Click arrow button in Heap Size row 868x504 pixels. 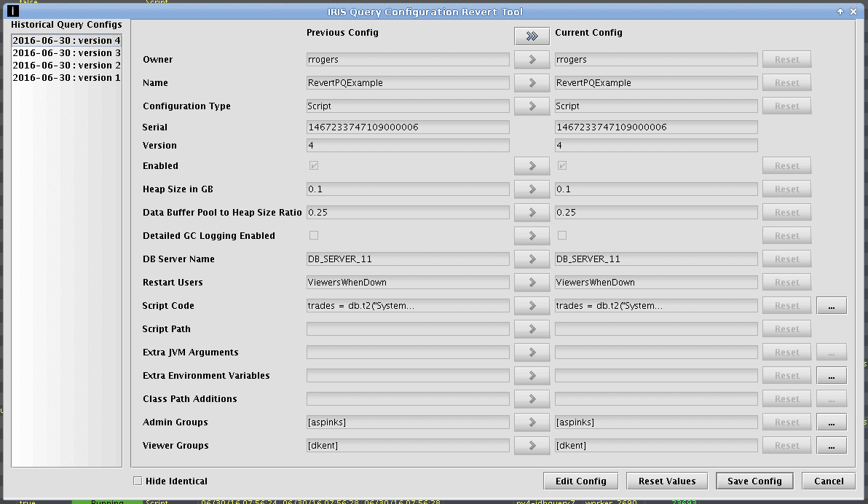pyautogui.click(x=532, y=189)
